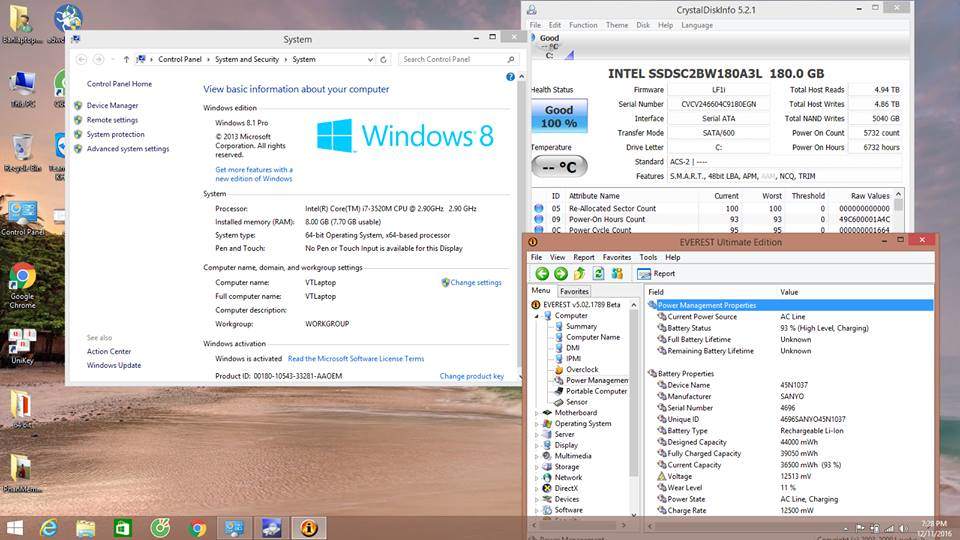Open the Control Panel refresh button
960x540 pixels.
coord(383,59)
